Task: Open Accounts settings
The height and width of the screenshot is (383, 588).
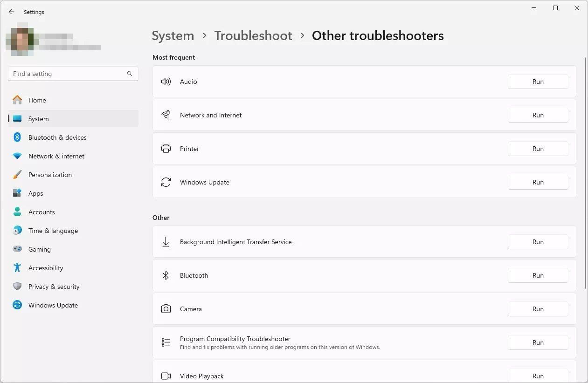Action: 73,212
